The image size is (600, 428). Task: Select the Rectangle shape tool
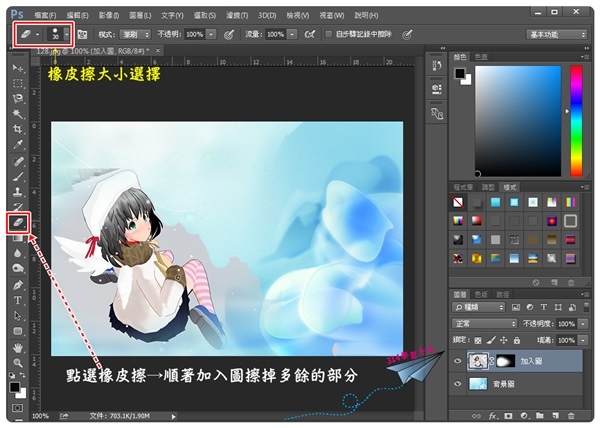pos(18,331)
